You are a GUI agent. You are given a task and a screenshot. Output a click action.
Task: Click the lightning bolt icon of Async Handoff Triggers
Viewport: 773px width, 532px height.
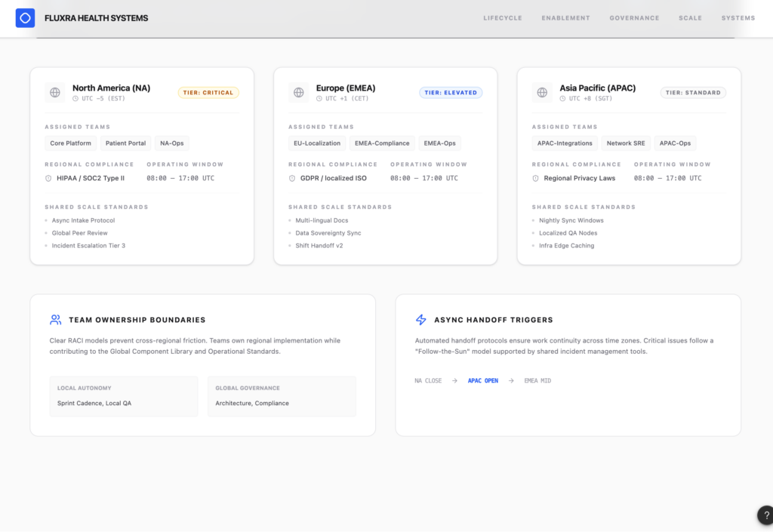point(421,320)
